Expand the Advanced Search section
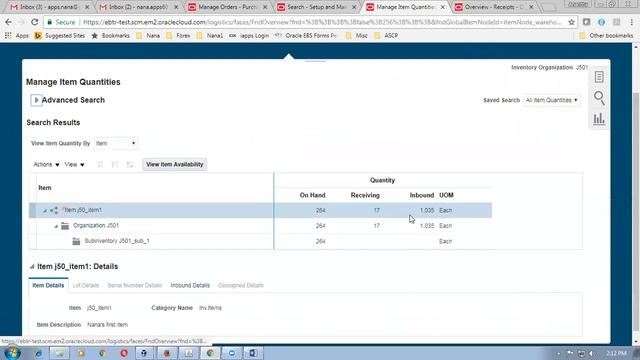 (x=36, y=100)
